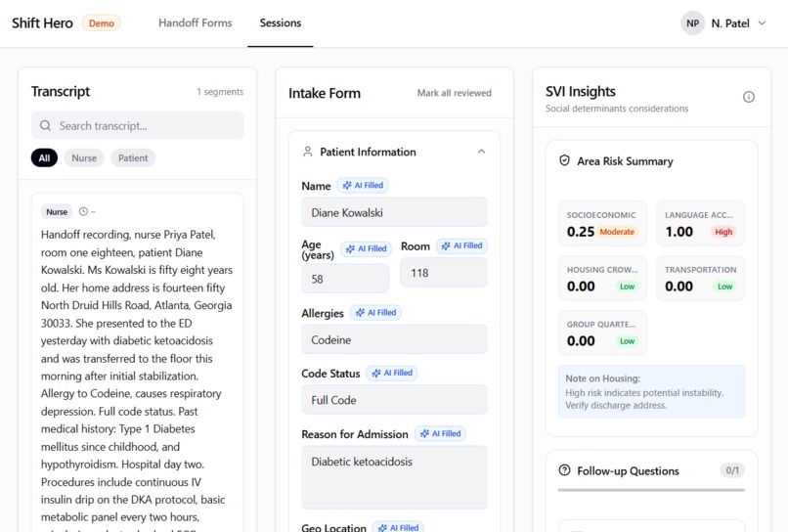This screenshot has height=532, width=788.
Task: Click the AI Filled badge next to Room
Action: point(461,245)
